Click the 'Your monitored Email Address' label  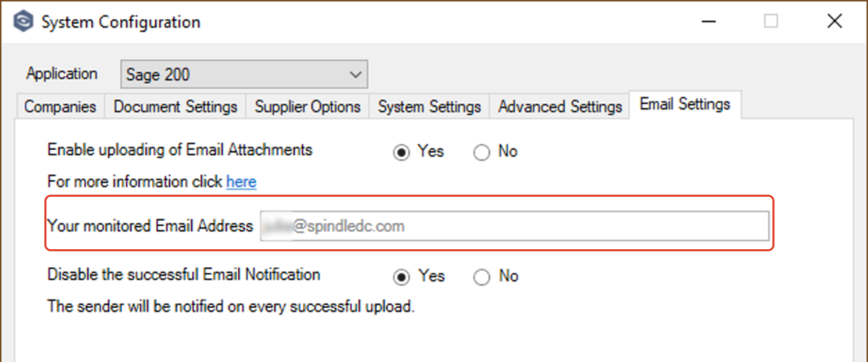tap(150, 226)
